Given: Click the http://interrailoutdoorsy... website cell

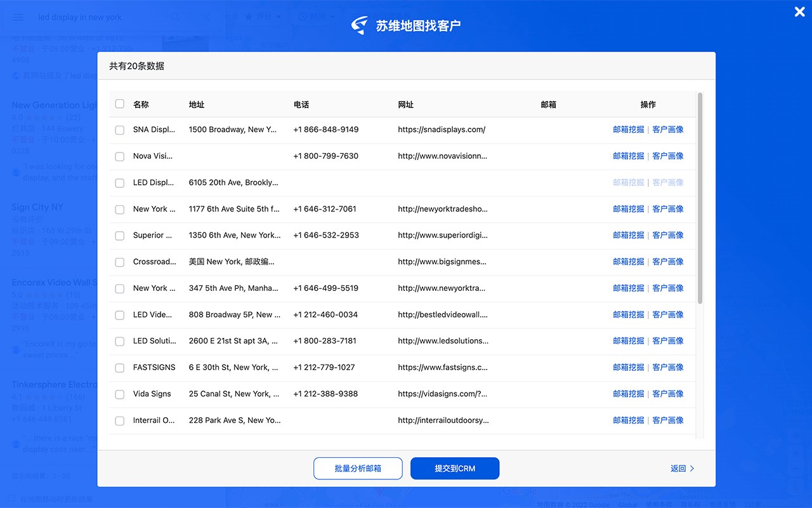Looking at the screenshot, I should pos(443,420).
